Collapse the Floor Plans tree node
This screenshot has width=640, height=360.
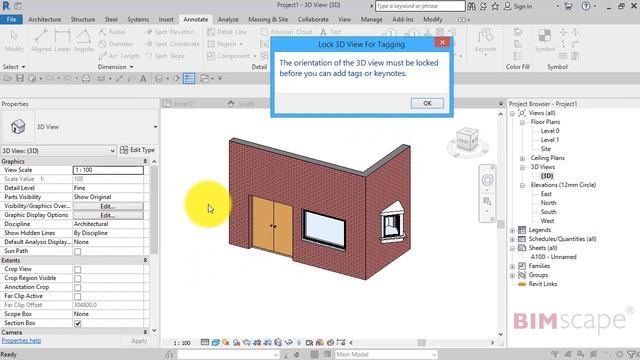522,122
